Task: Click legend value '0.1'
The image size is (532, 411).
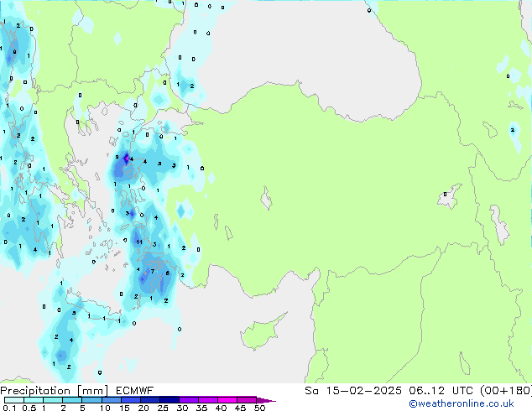Action: 9,408
